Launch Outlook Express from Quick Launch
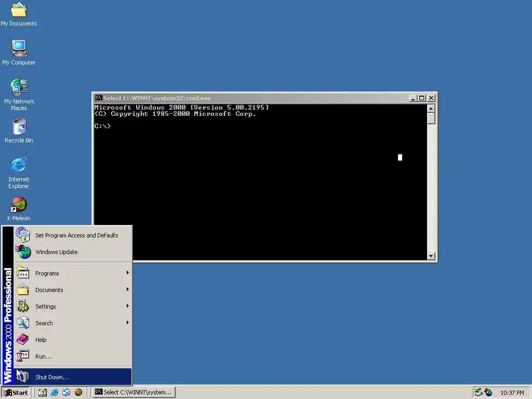This screenshot has width=532, height=399. (66, 392)
